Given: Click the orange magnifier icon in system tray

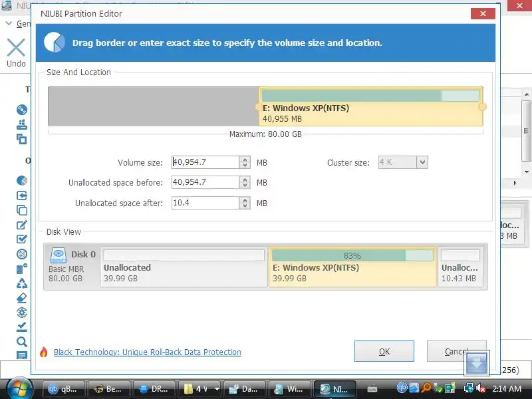Looking at the screenshot, I should click(x=426, y=388).
